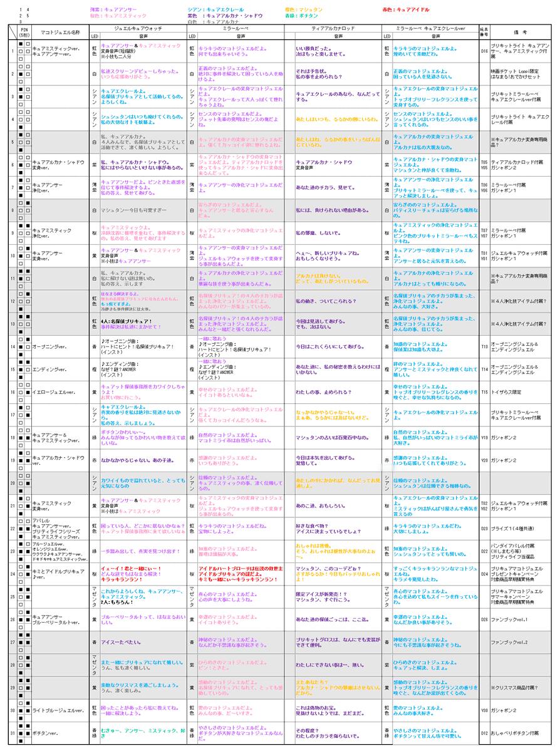Select row 2 remark 映画チケット Loppi限定

(514, 71)
